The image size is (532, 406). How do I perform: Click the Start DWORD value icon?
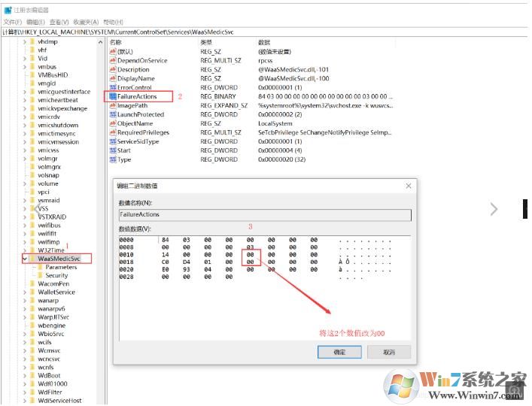coord(113,150)
